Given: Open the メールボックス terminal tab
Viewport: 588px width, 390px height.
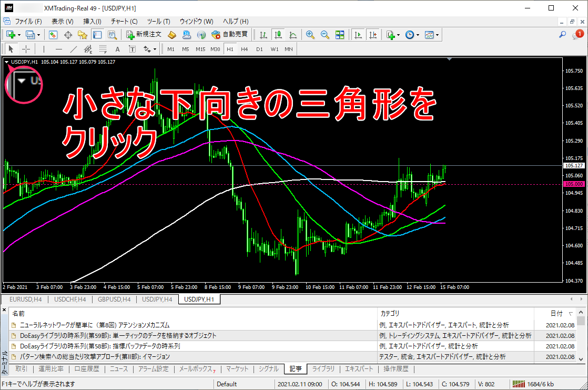Looking at the screenshot, I should tap(197, 369).
